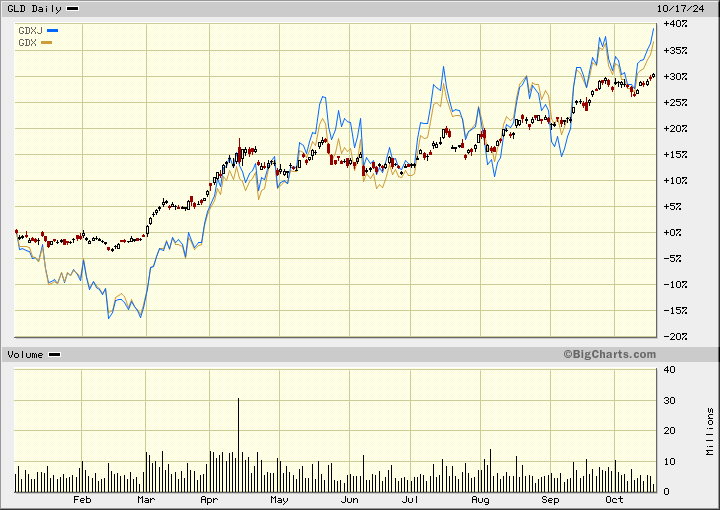This screenshot has height=510, width=720.
Task: Click the -15% axis label
Action: click(x=675, y=311)
